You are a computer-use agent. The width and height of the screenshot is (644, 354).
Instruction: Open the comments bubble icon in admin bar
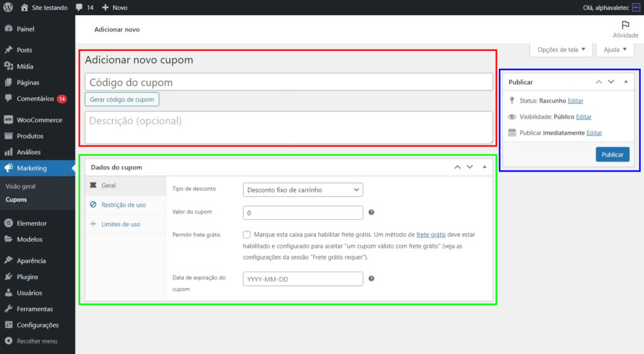tap(79, 8)
